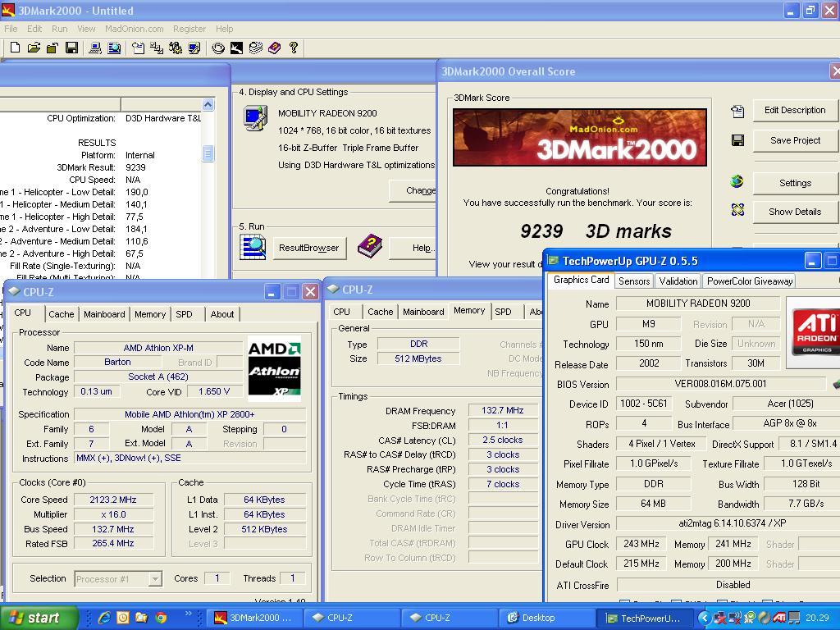This screenshot has width=840, height=630.
Task: Click the floppy icon beside Save Project
Action: click(x=737, y=140)
